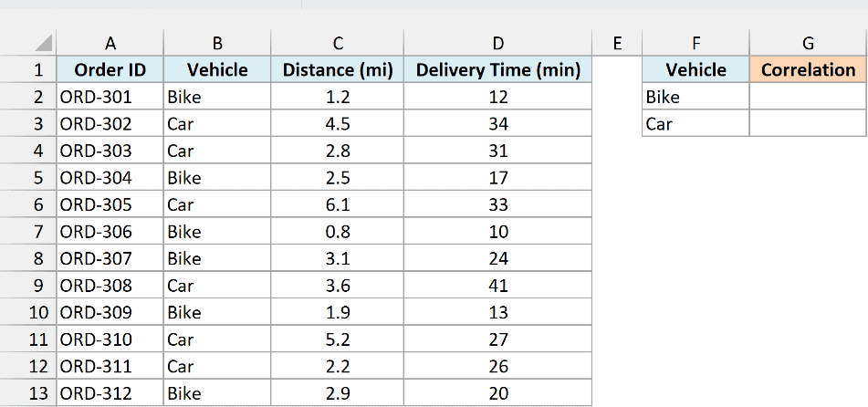Click cell ORD-307

(x=110, y=258)
